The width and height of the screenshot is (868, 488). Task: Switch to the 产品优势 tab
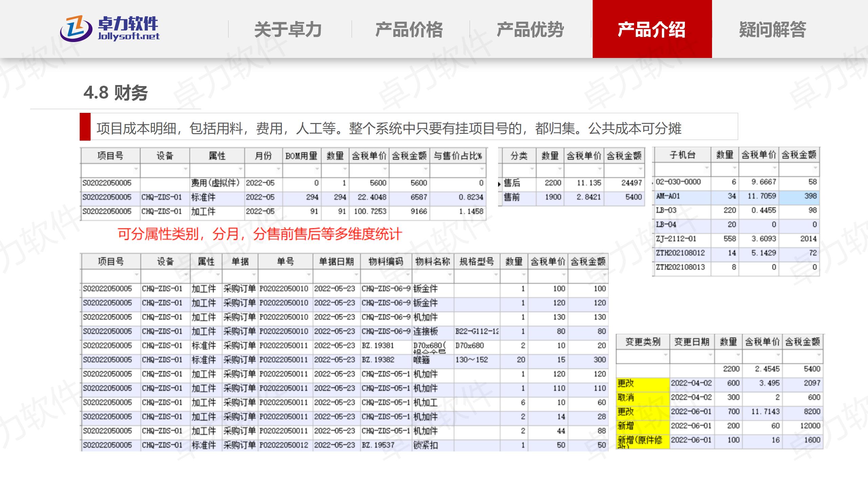coord(530,29)
